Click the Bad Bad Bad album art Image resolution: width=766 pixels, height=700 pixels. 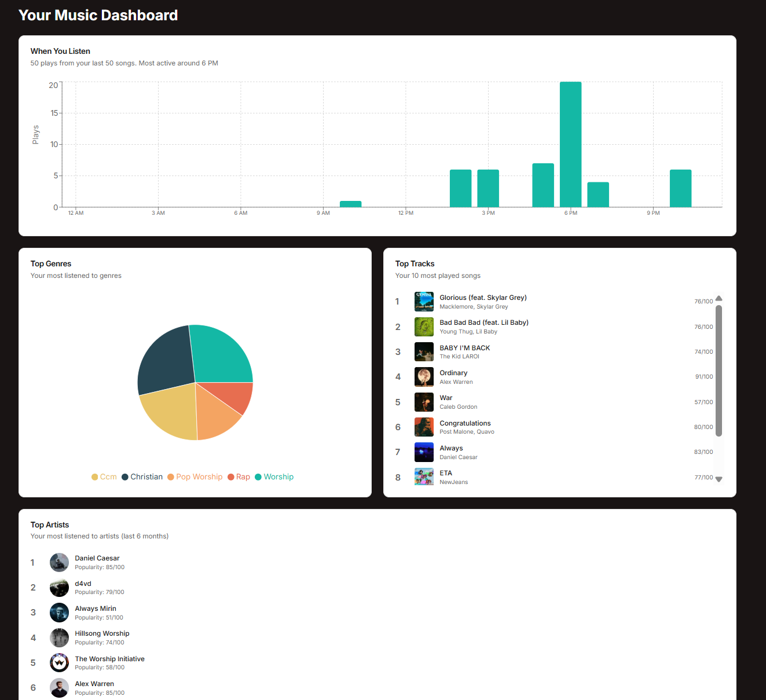pyautogui.click(x=424, y=327)
